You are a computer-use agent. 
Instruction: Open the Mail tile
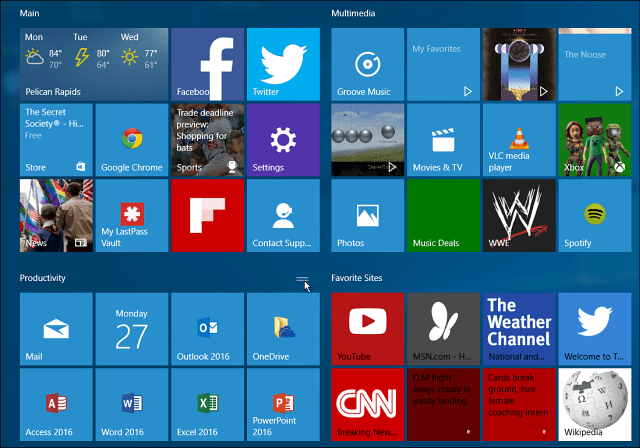coord(56,329)
